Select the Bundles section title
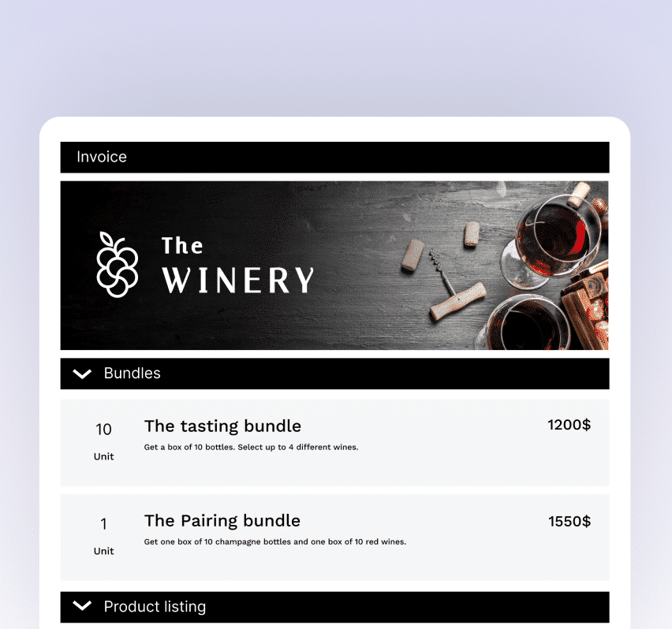The width and height of the screenshot is (672, 629). (132, 374)
